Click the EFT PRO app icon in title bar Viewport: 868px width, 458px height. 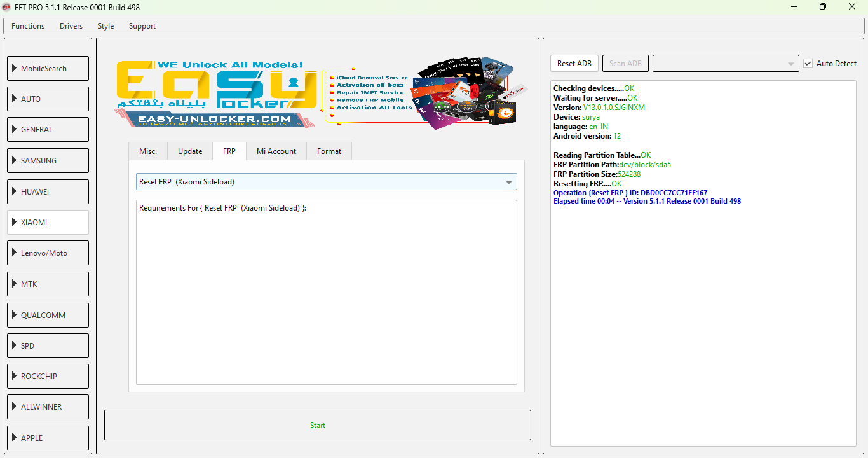click(x=7, y=7)
